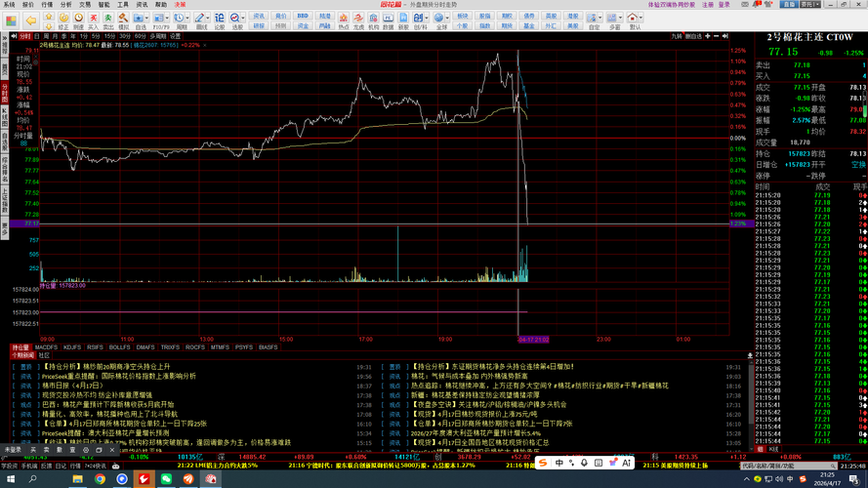Click the 注册 register link
The height and width of the screenshot is (488, 868).
708,5
